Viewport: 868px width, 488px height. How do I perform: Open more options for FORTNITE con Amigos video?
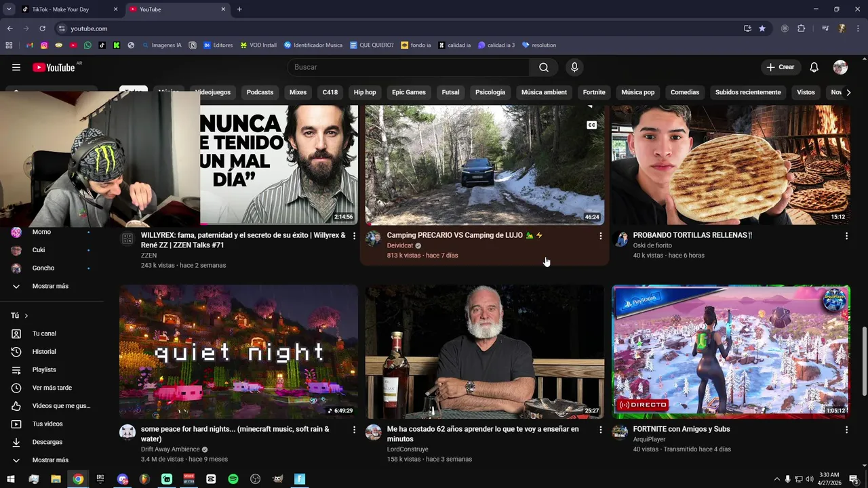pyautogui.click(x=846, y=430)
